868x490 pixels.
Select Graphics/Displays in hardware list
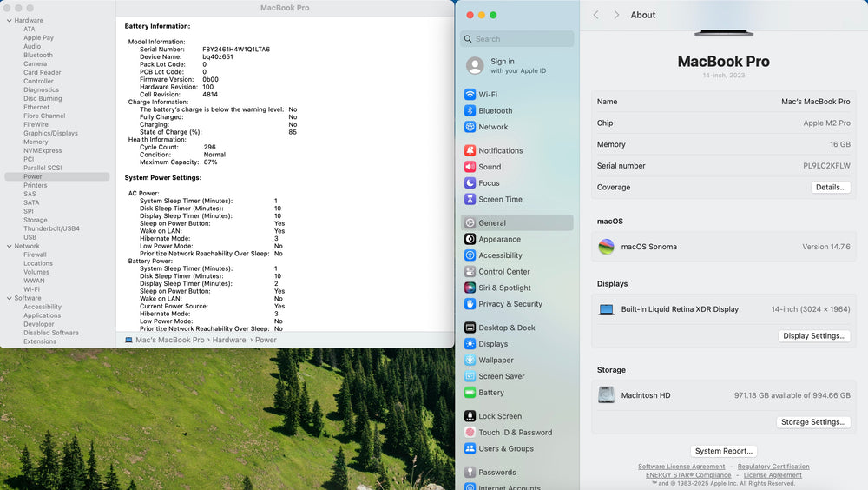[x=50, y=133]
